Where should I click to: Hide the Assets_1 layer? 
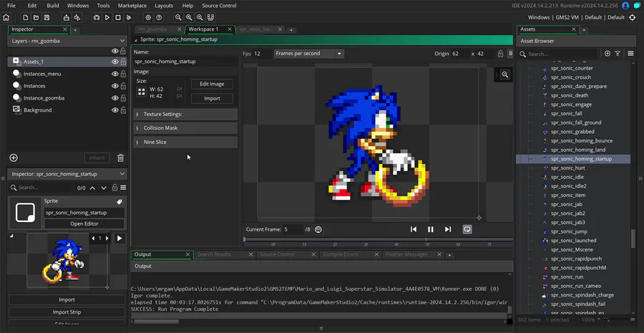pyautogui.click(x=115, y=62)
